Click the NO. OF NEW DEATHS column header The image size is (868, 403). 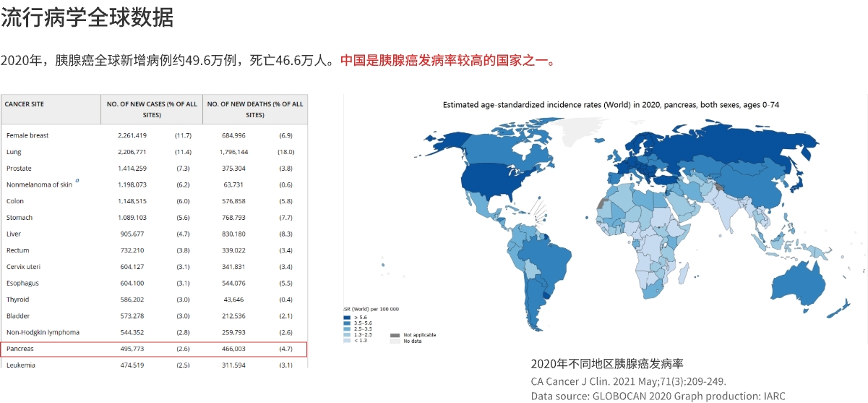pyautogui.click(x=255, y=109)
